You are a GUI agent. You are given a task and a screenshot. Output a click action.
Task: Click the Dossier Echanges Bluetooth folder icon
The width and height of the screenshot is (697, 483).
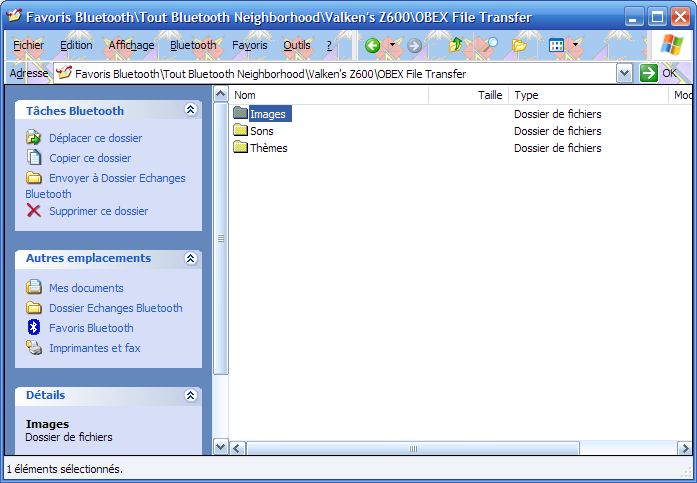point(34,307)
